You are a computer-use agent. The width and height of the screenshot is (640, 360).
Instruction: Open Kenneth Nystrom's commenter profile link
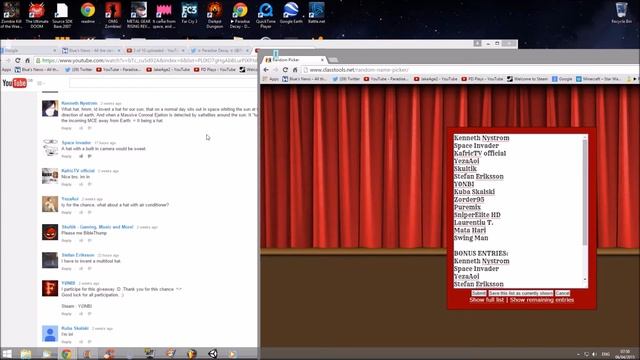[x=79, y=103]
